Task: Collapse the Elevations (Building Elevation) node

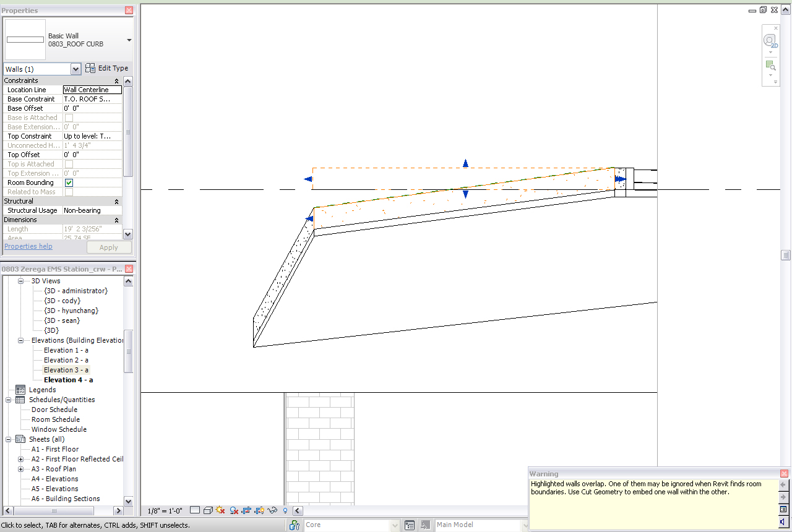Action: point(20,340)
